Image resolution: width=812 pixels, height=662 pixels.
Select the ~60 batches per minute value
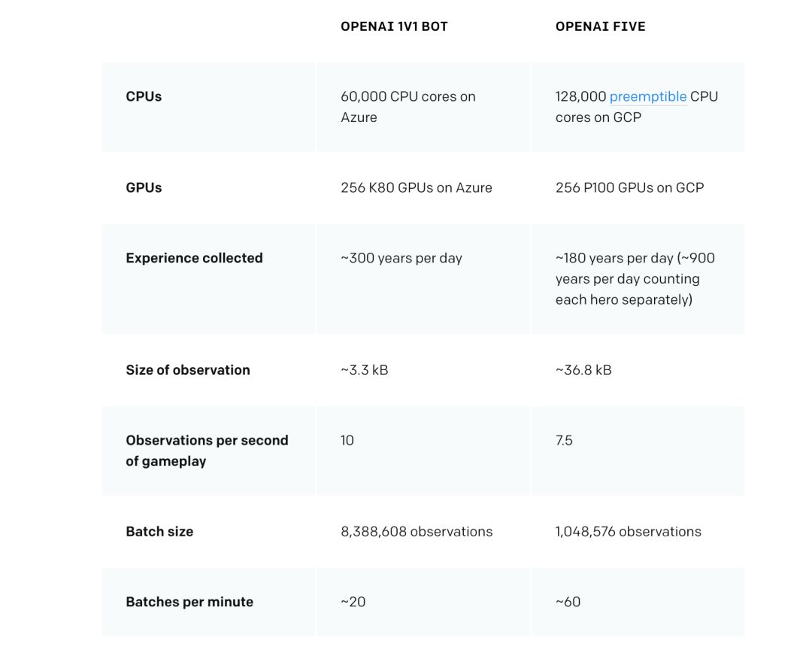(x=568, y=602)
